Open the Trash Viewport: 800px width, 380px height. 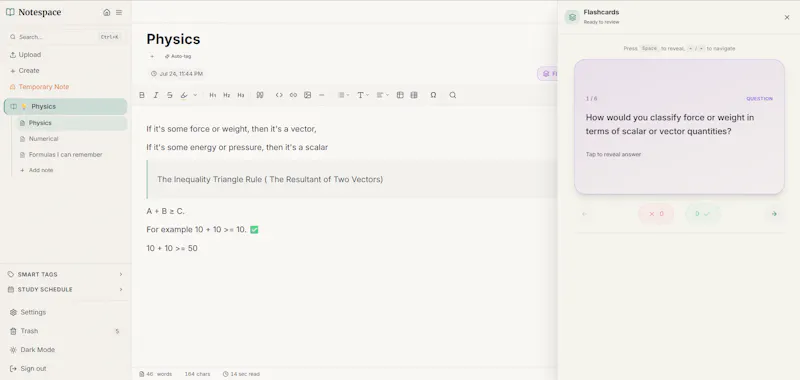65,331
